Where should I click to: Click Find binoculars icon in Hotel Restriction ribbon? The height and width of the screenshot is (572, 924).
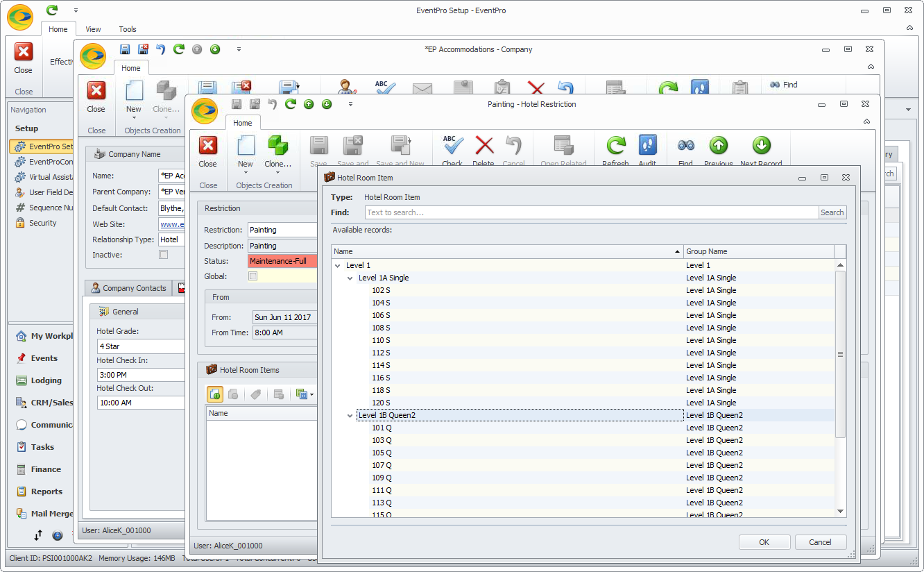(x=685, y=145)
